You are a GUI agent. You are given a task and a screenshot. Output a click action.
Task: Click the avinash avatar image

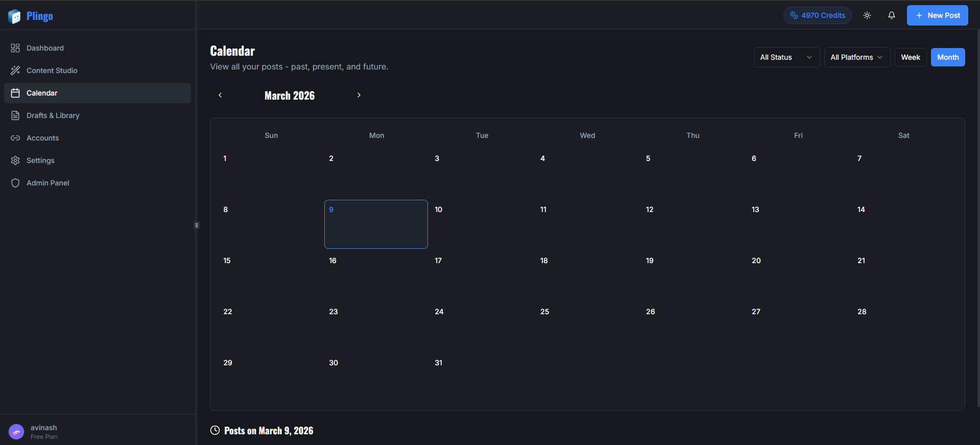(16, 432)
